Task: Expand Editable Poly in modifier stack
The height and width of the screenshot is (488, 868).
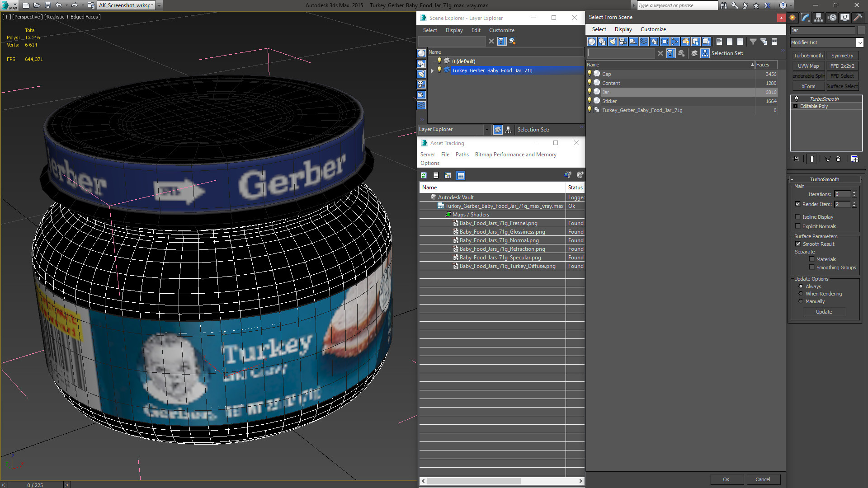Action: tap(796, 106)
